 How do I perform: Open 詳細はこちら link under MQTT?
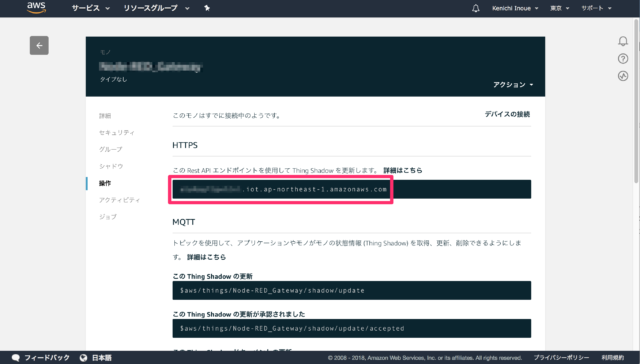[207, 257]
